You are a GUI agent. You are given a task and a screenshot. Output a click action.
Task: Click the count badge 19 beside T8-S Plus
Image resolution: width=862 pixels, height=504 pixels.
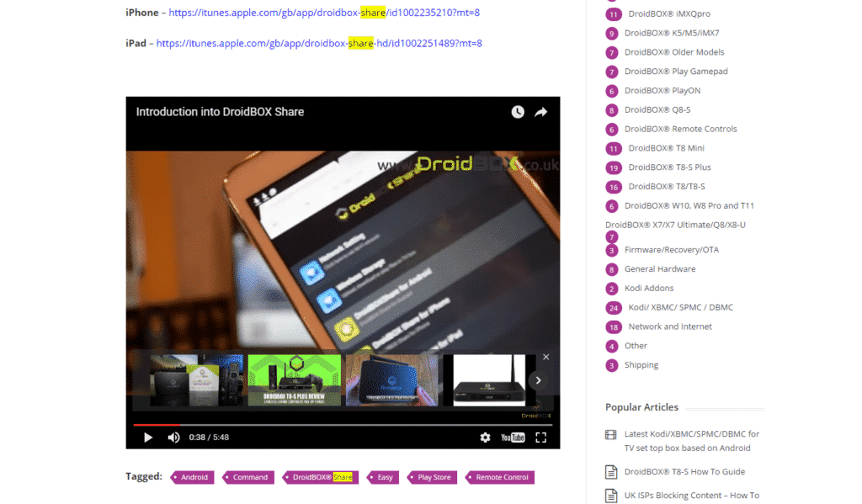point(614,168)
